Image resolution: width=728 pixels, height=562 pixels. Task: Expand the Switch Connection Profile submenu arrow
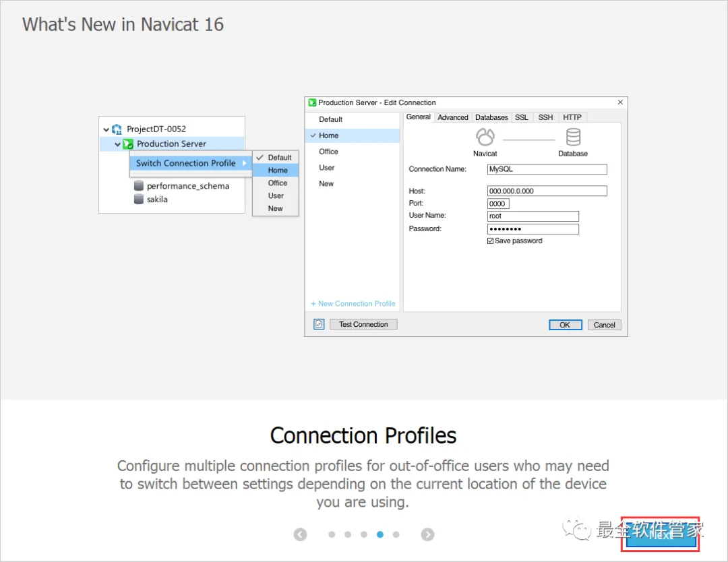click(x=244, y=163)
